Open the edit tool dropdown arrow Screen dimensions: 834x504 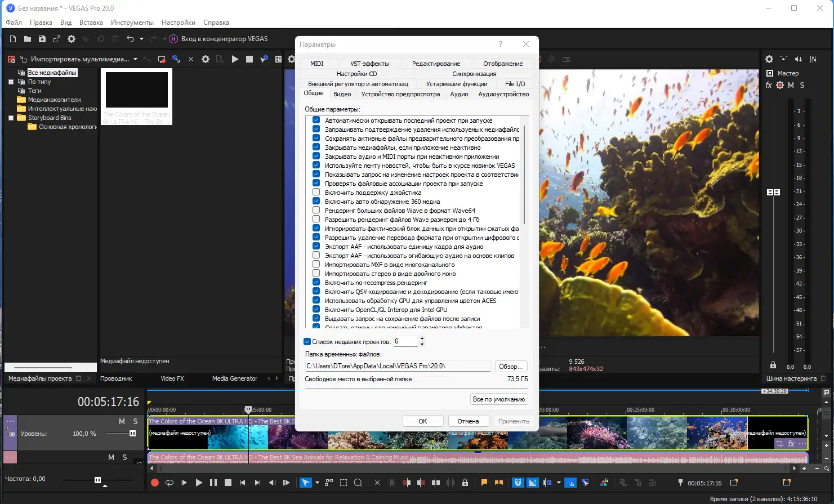(317, 483)
